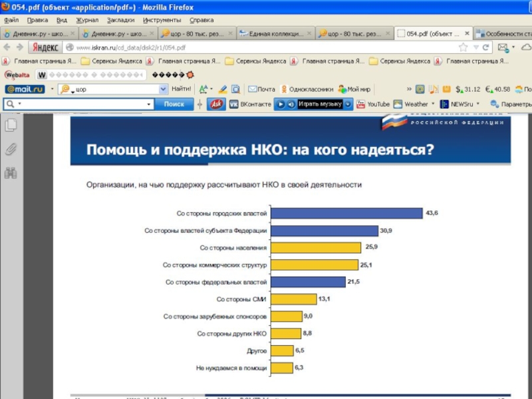Open PDF attachments paperclip icon

tap(11, 149)
